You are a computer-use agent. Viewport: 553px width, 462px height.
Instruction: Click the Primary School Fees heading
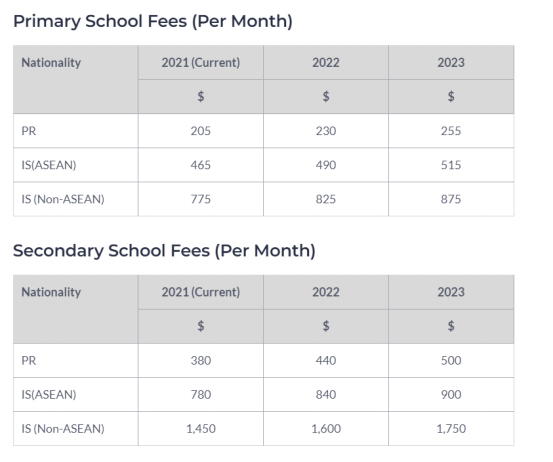pyautogui.click(x=153, y=21)
